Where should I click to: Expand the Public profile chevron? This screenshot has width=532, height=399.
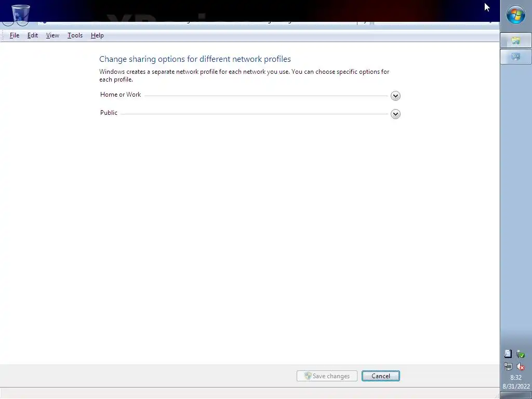[x=395, y=114]
